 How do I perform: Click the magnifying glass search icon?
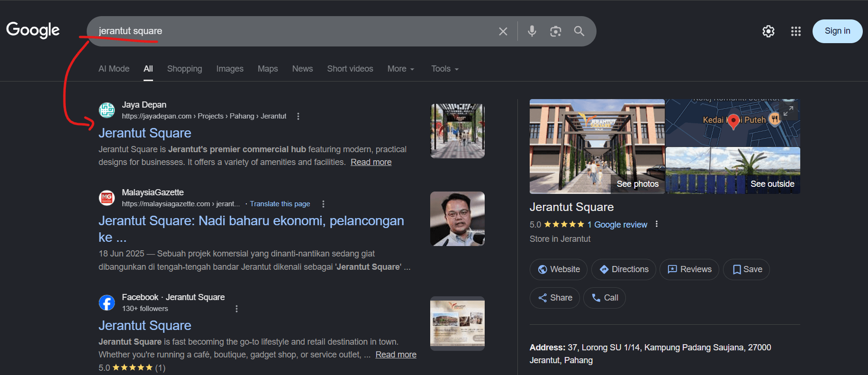point(579,31)
